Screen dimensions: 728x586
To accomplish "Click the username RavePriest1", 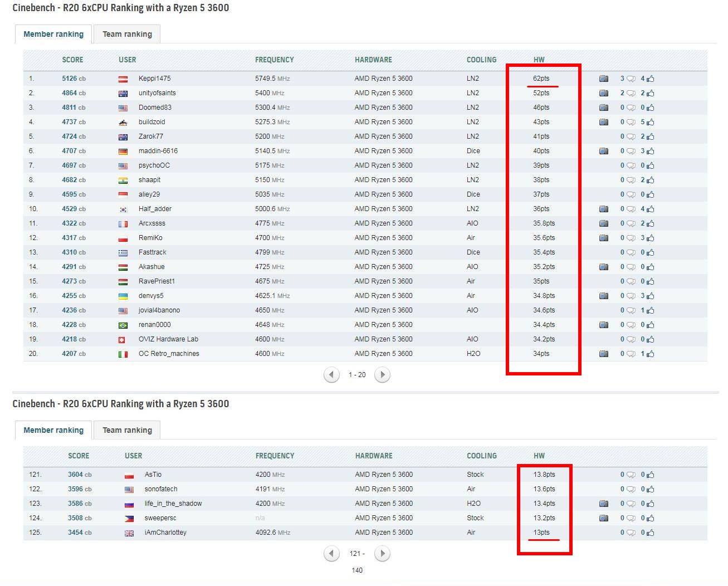I will click(x=157, y=281).
